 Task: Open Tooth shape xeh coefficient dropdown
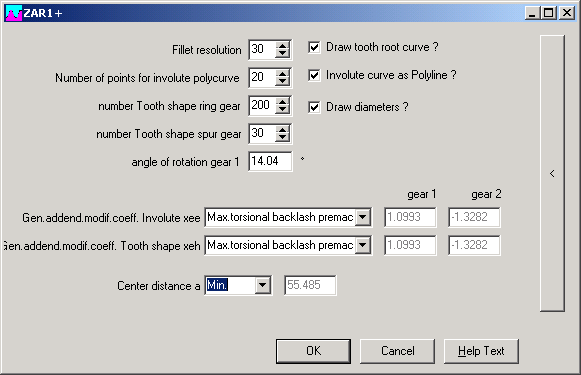tap(363, 245)
